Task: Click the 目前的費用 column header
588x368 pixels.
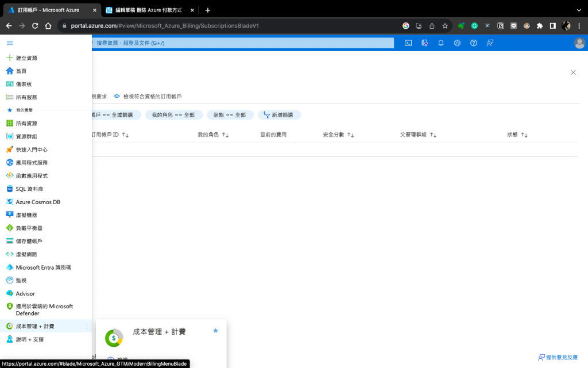Action: point(273,135)
